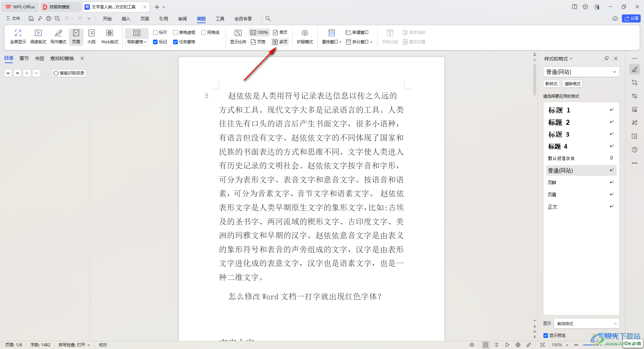Select multi-page display

pos(280,42)
